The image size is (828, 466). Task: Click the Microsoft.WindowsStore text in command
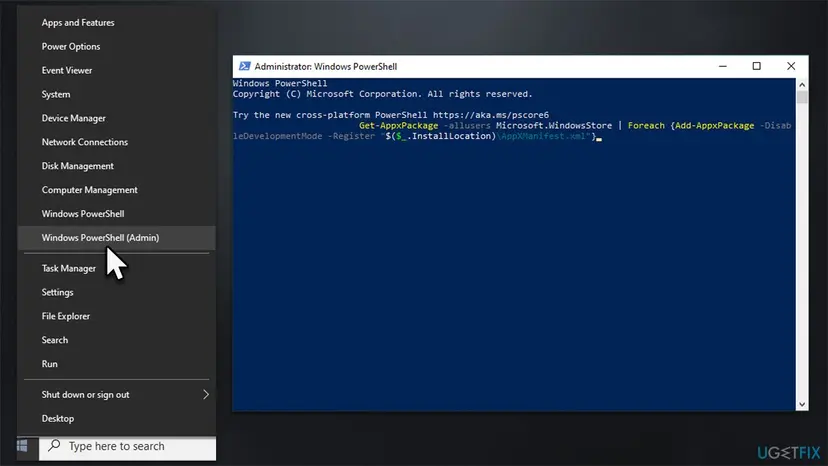point(554,126)
